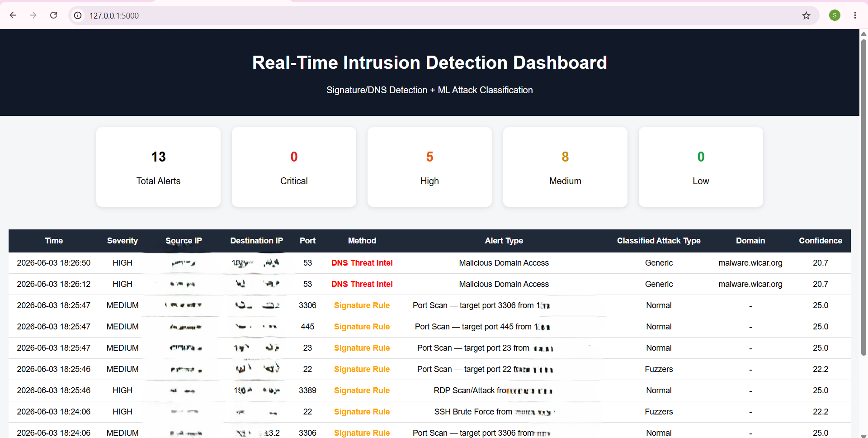The width and height of the screenshot is (868, 438).
Task: Bookmark this page with the star
Action: click(806, 15)
